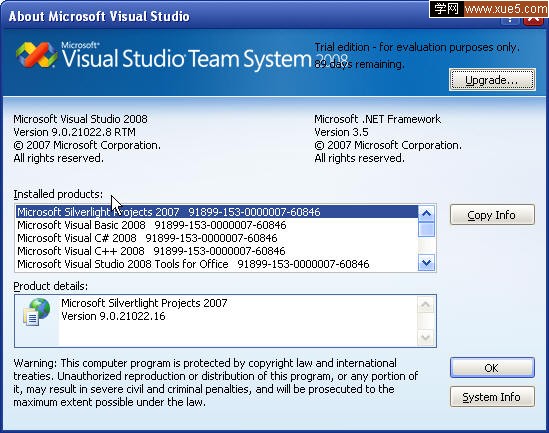The width and height of the screenshot is (549, 433).
Task: Click the Visual Studio logo icon
Action: [37, 54]
